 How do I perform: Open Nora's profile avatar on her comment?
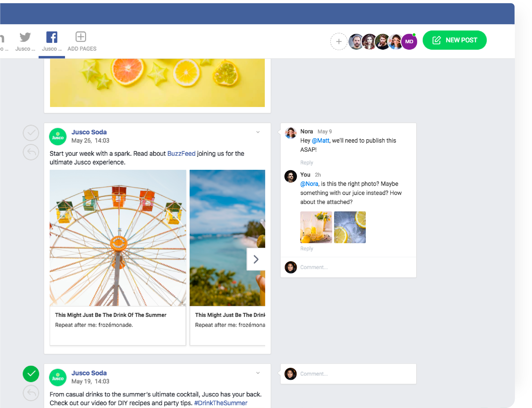290,133
